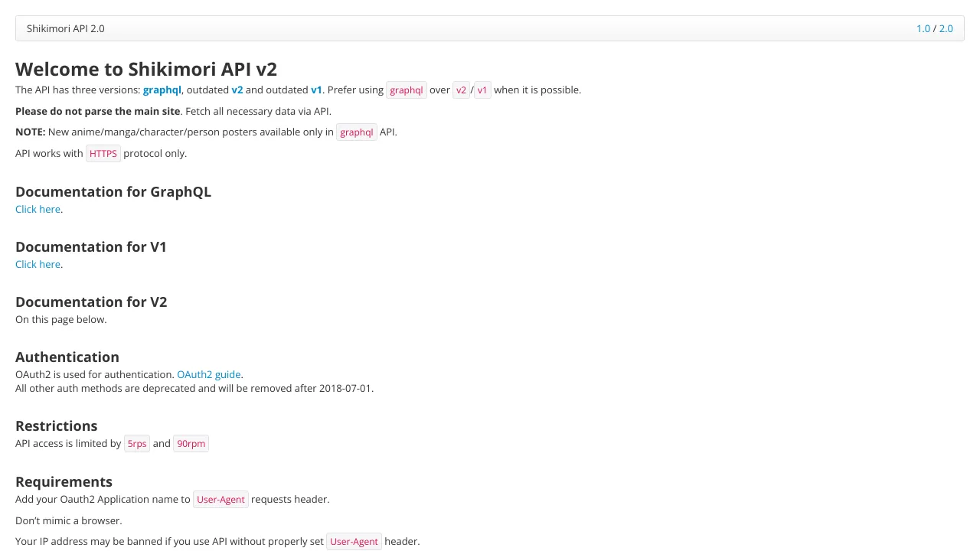This screenshot has width=980, height=551.
Task: Click the graphql code tag after Prefer using
Action: [407, 90]
